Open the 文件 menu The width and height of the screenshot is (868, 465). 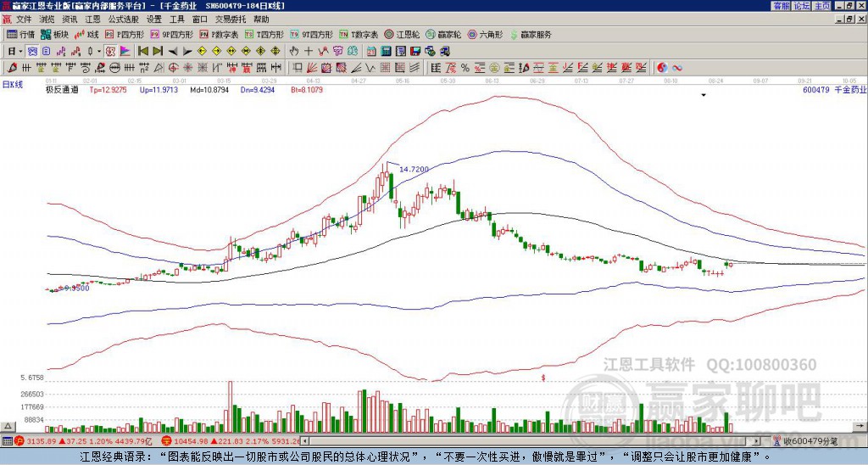(x=23, y=20)
